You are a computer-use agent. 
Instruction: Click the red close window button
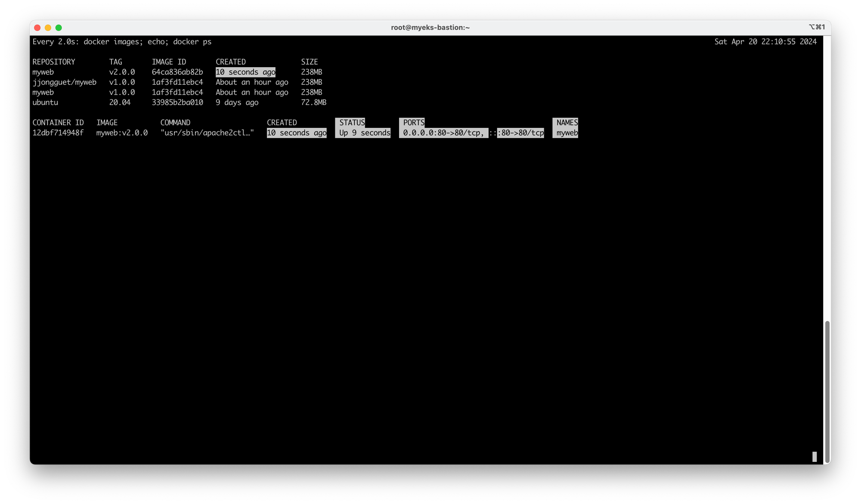point(37,28)
